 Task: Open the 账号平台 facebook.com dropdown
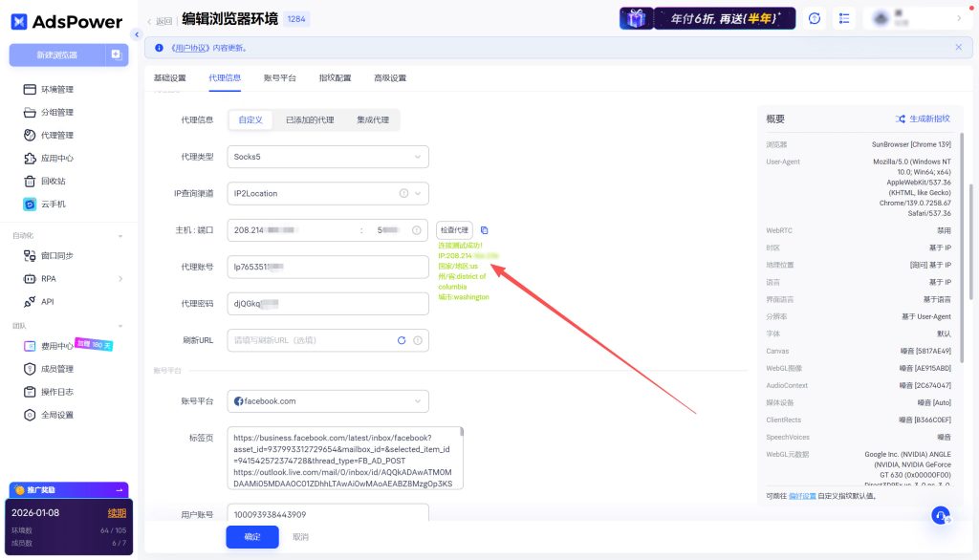pos(328,401)
